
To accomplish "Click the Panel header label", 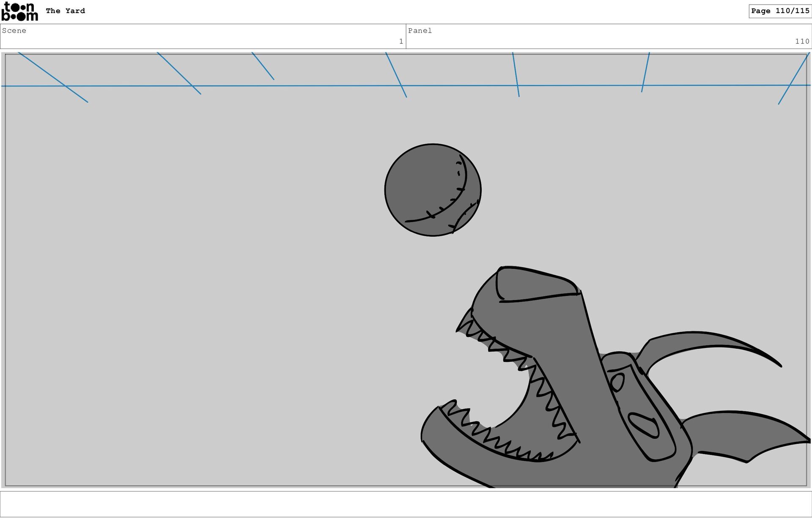I will pos(420,30).
